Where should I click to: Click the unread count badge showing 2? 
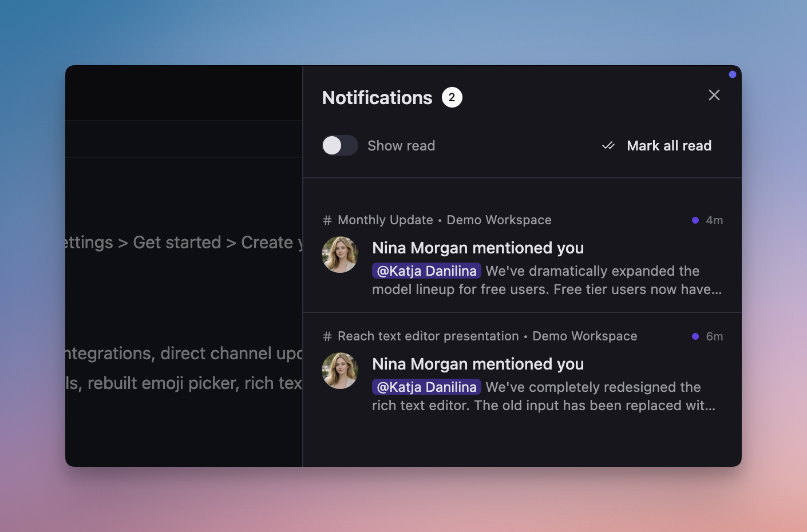pos(452,97)
